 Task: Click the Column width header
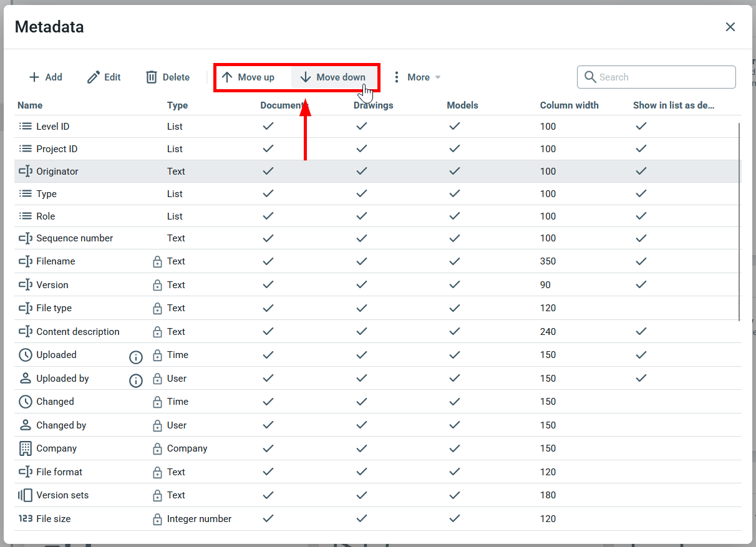click(x=569, y=105)
